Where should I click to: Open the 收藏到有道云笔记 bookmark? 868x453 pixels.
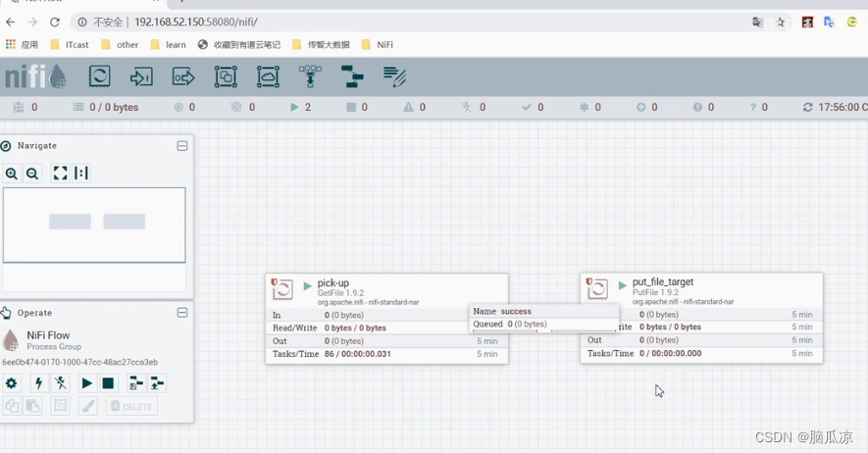pos(239,45)
